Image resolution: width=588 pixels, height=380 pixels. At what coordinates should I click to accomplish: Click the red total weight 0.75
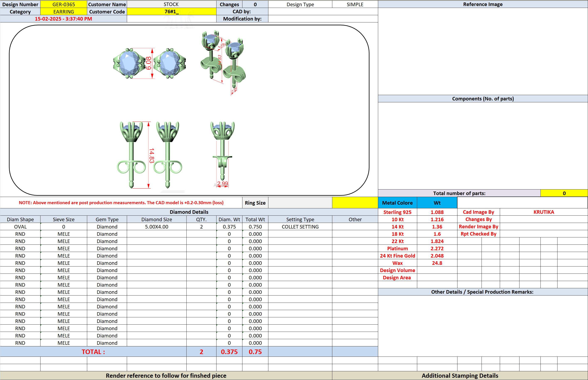(255, 352)
